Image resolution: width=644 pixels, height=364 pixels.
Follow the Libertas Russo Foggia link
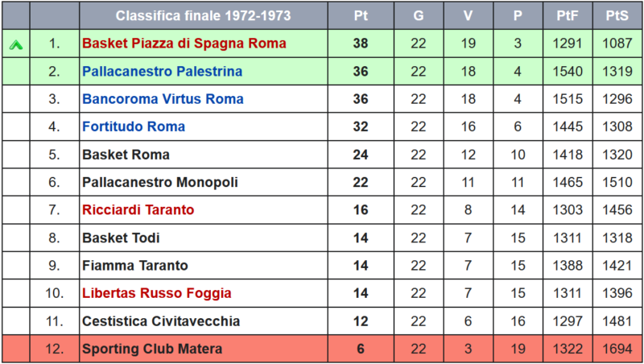point(156,293)
